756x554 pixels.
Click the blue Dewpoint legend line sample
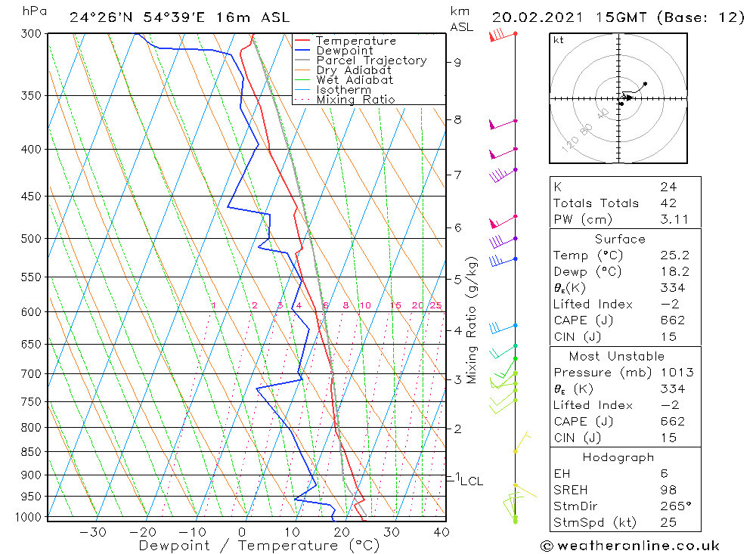(302, 50)
